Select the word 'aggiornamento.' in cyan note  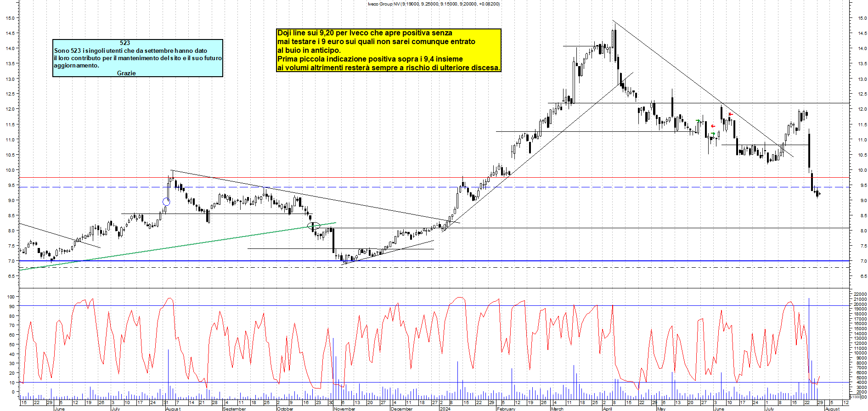click(76, 65)
